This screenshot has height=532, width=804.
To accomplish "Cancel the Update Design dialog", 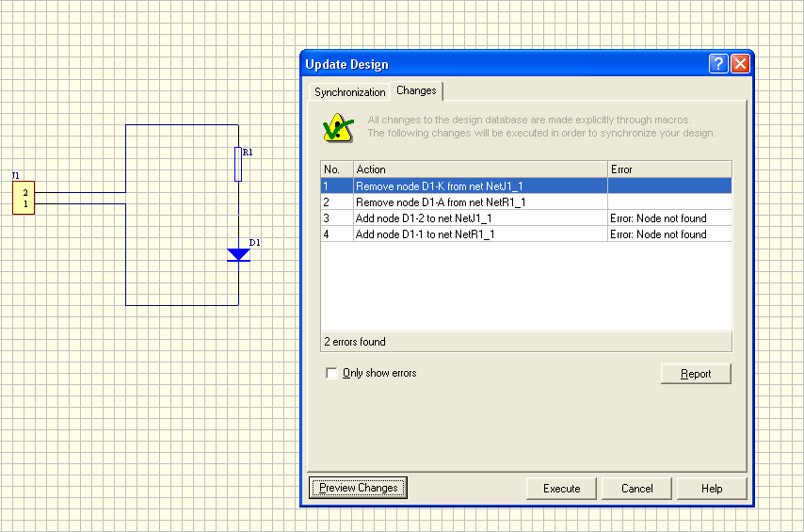I will pos(636,489).
